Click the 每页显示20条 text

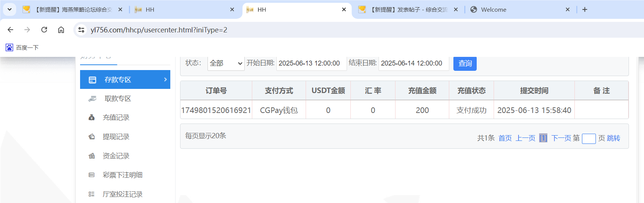tap(206, 136)
